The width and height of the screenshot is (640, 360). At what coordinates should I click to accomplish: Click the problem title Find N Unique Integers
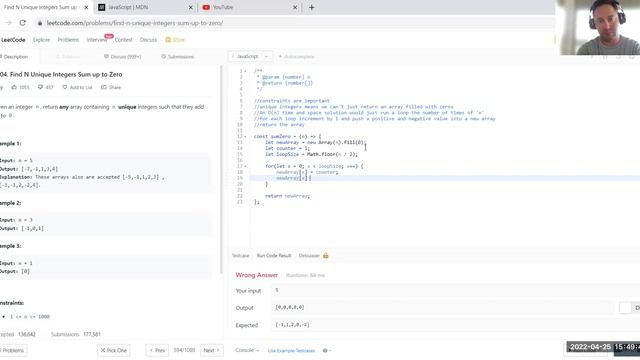coord(61,74)
